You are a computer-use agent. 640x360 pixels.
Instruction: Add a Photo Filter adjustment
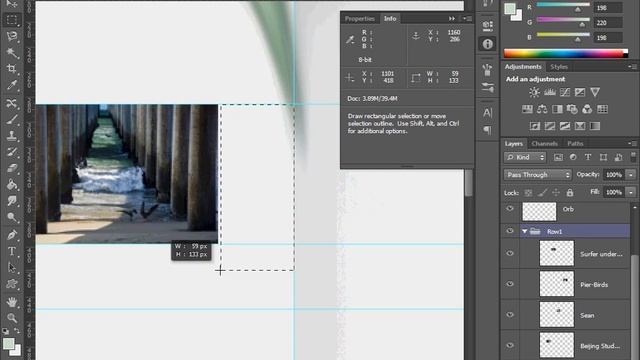click(572, 109)
